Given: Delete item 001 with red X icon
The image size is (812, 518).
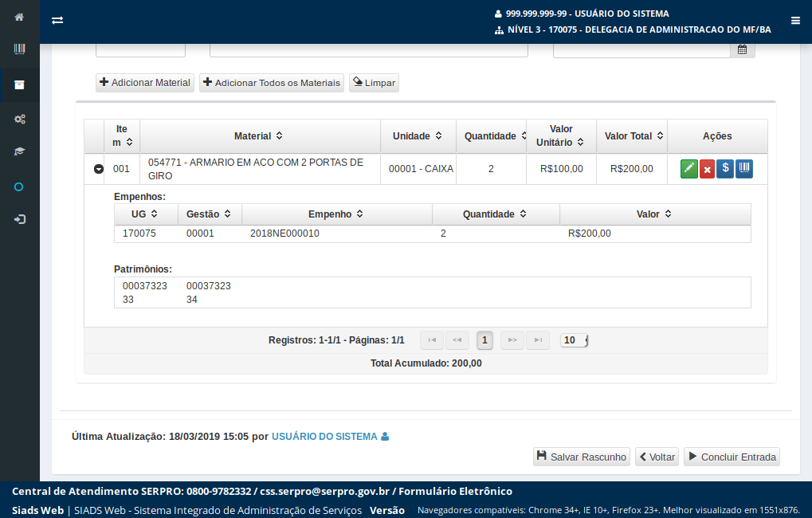Looking at the screenshot, I should 707,169.
